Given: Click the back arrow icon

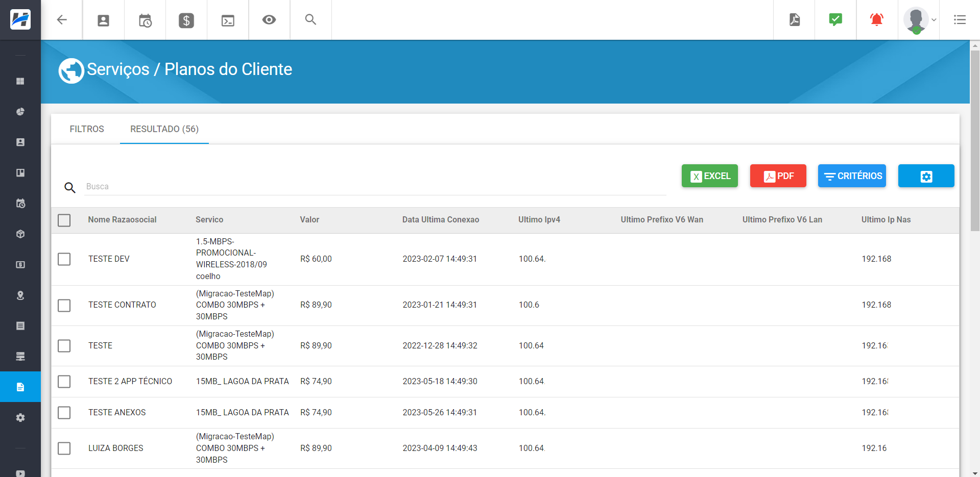Looking at the screenshot, I should pyautogui.click(x=62, y=20).
